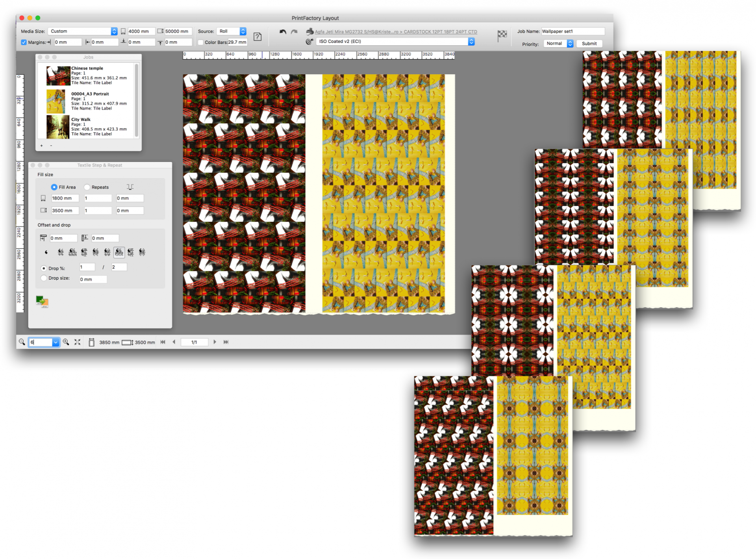Open the Media Size Custom dropdown
Viewport: 756px width, 559px height.
point(83,31)
